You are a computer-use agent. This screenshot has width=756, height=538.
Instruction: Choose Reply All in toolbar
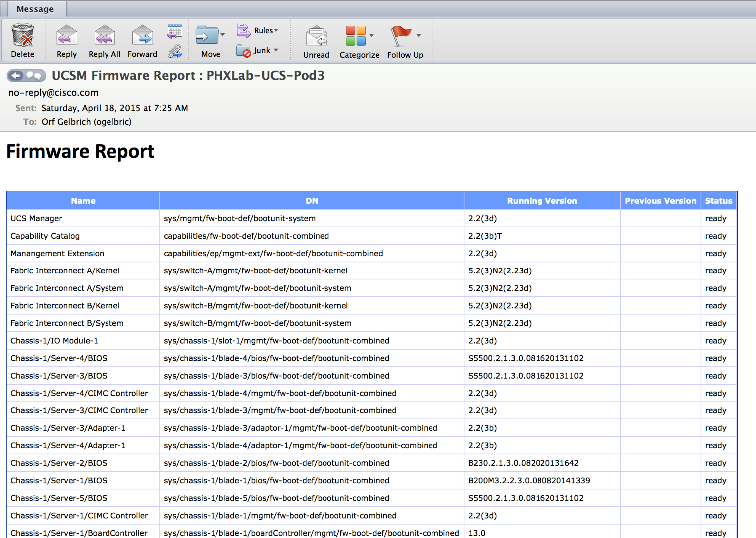point(105,41)
